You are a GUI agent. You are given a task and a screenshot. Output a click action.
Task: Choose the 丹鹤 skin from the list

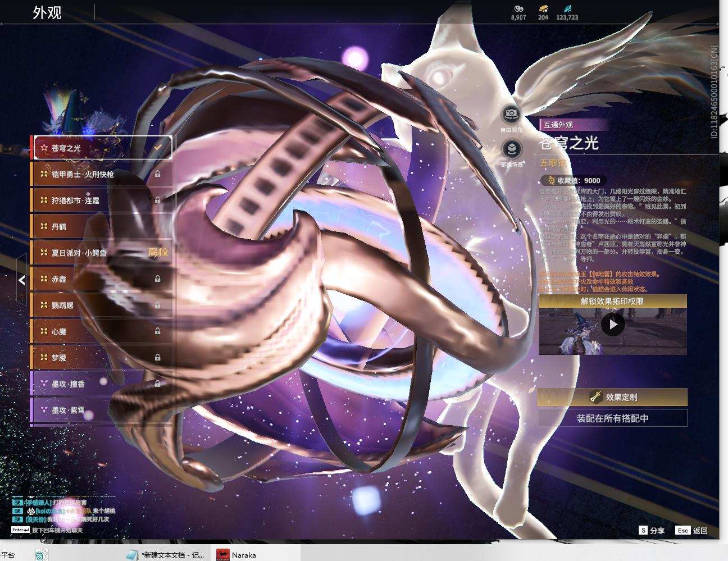click(102, 226)
